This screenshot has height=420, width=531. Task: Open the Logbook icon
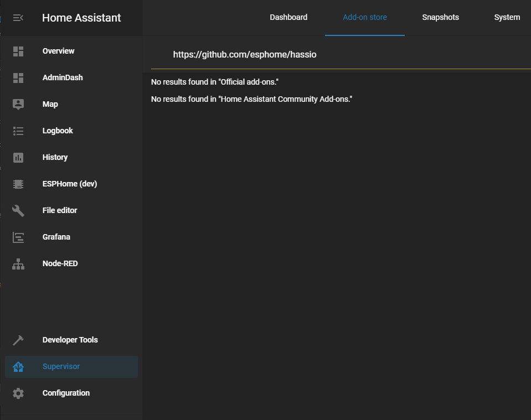coord(18,131)
